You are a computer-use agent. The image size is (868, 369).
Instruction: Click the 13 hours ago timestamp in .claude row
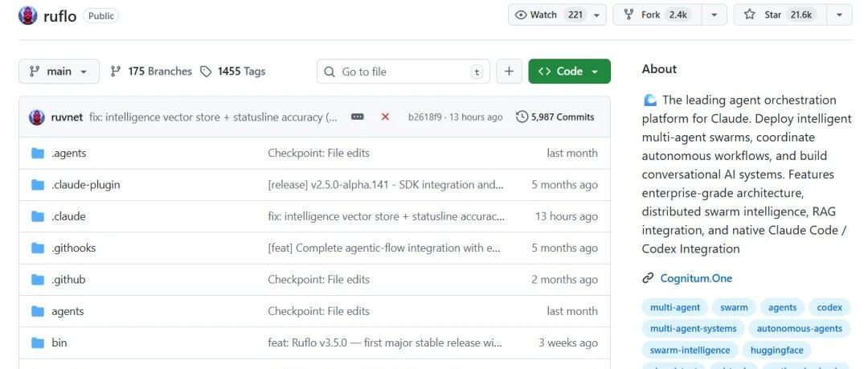(567, 216)
